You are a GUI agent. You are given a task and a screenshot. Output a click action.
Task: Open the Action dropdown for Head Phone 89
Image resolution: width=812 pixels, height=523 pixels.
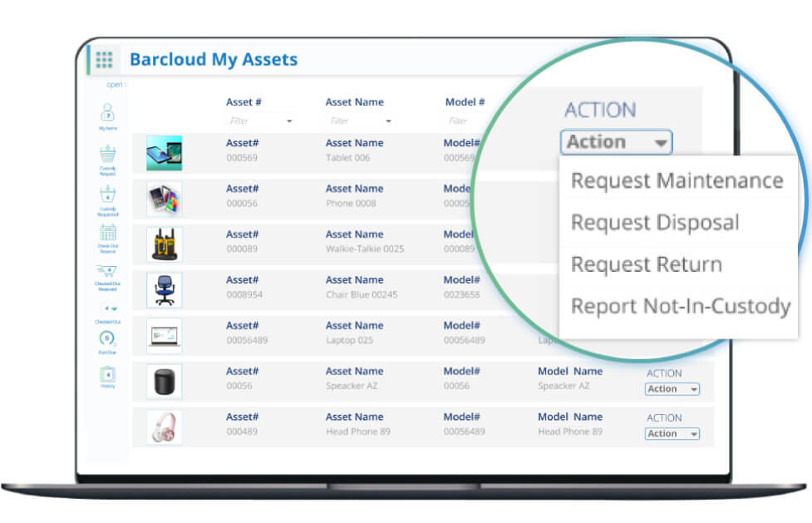(x=672, y=433)
